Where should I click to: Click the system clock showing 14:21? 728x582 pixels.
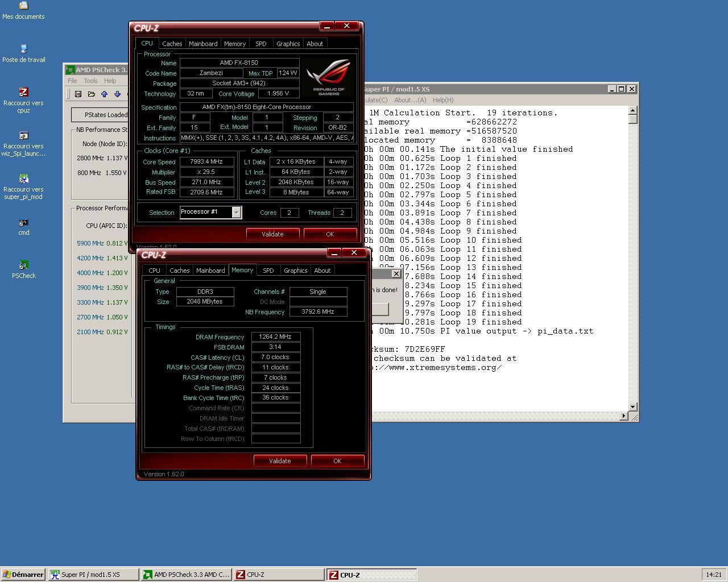click(x=714, y=575)
